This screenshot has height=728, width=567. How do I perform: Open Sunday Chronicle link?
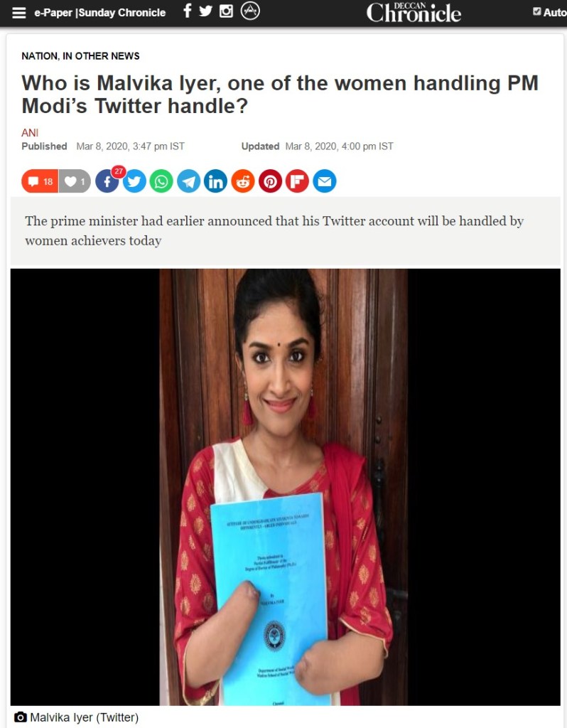click(x=122, y=13)
